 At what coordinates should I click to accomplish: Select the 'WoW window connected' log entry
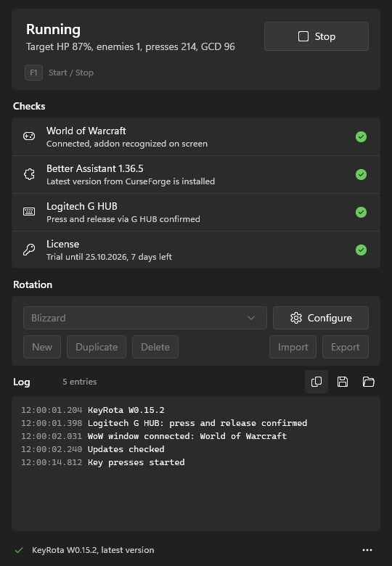pos(154,436)
